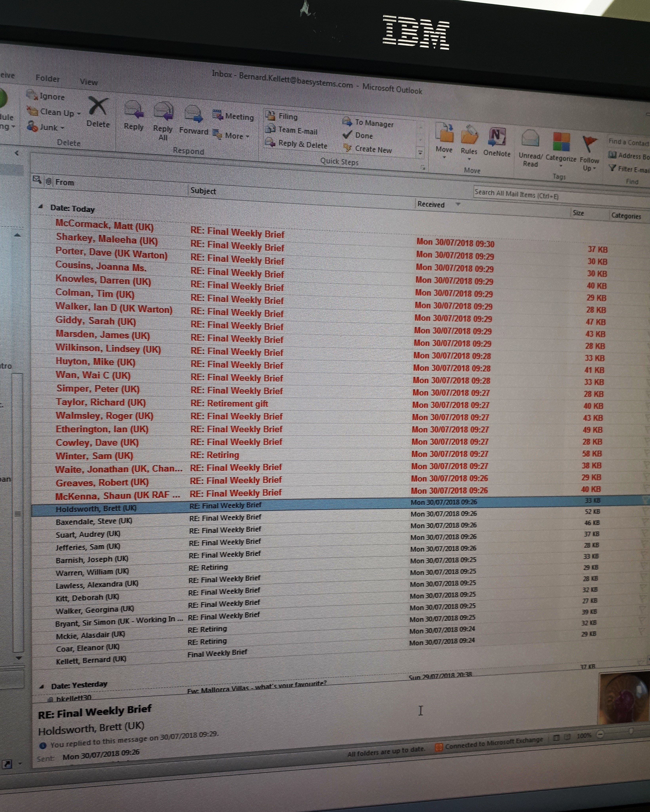Select Create New quick step
650x812 pixels.
pyautogui.click(x=367, y=149)
